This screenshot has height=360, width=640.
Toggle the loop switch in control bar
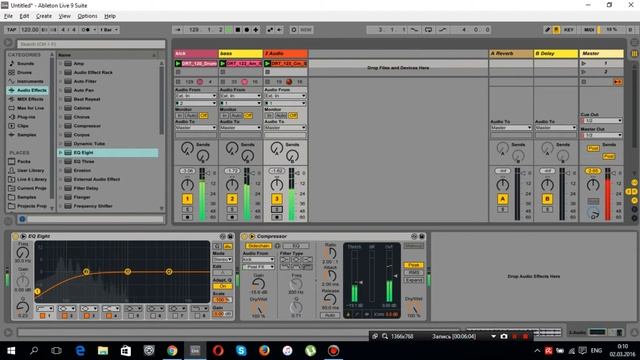pyautogui.click(x=428, y=30)
